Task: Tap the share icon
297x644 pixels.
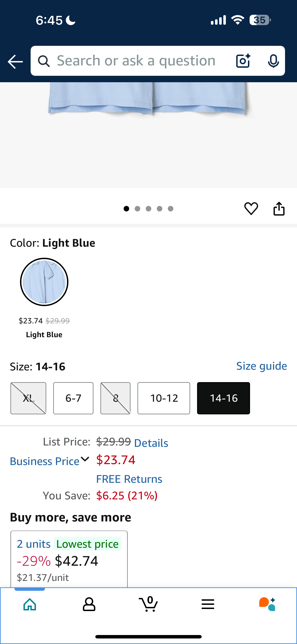Action: 279,208
